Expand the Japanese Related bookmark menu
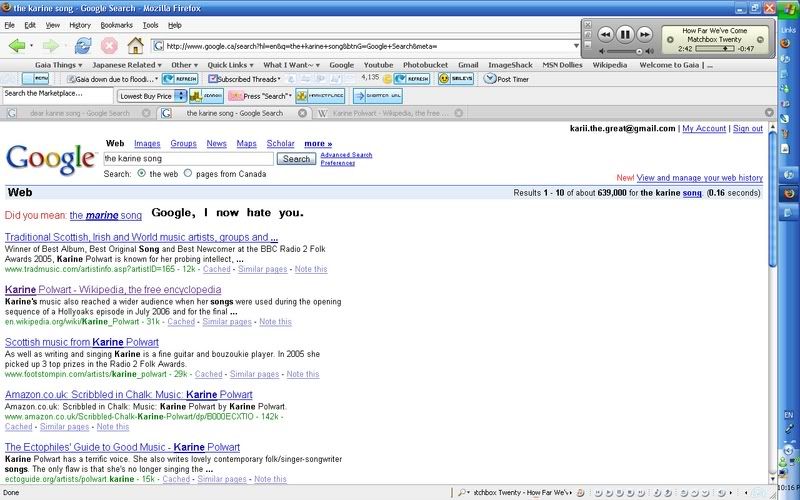Image resolution: width=800 pixels, height=500 pixels. [x=127, y=65]
